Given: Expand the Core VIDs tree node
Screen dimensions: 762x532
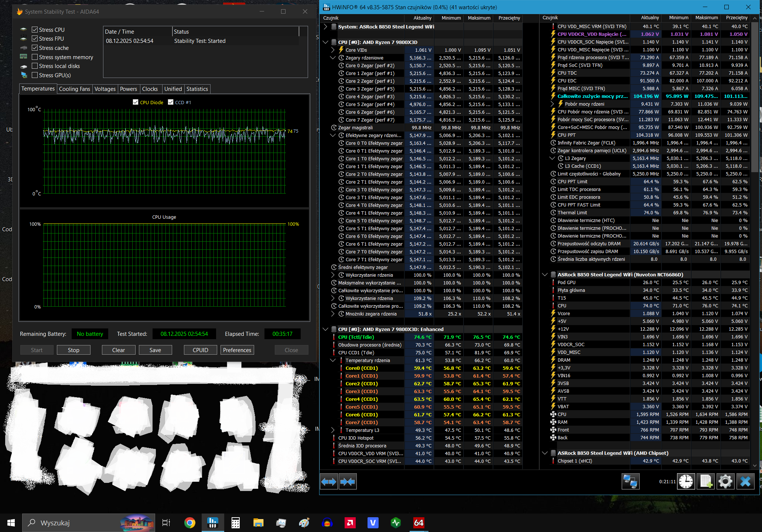Looking at the screenshot, I should (x=333, y=50).
